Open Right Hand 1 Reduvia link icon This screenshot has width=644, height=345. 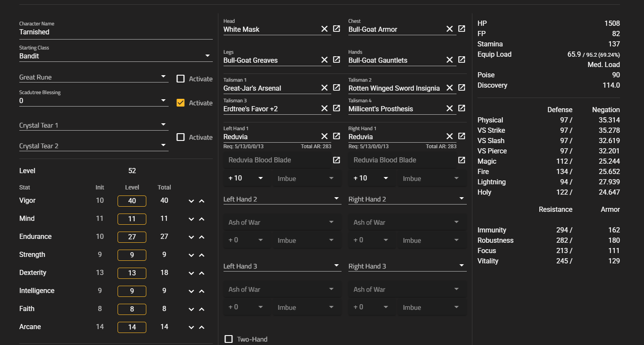click(x=462, y=136)
